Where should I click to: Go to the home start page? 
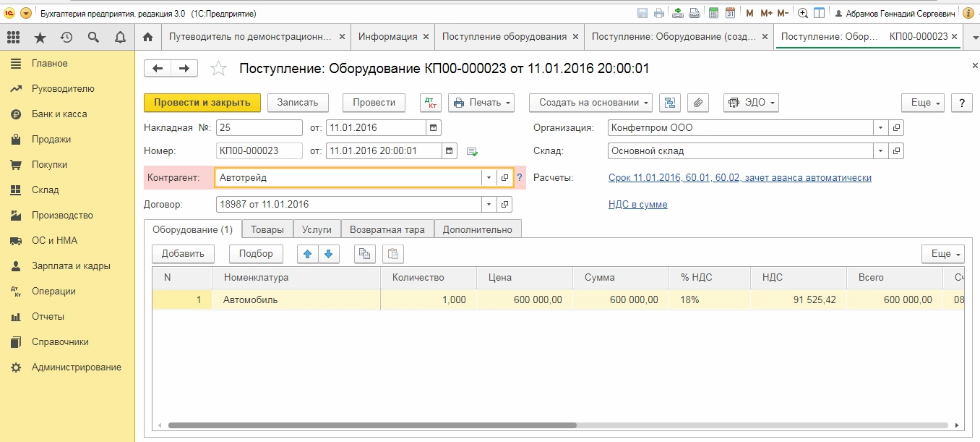pos(147,37)
